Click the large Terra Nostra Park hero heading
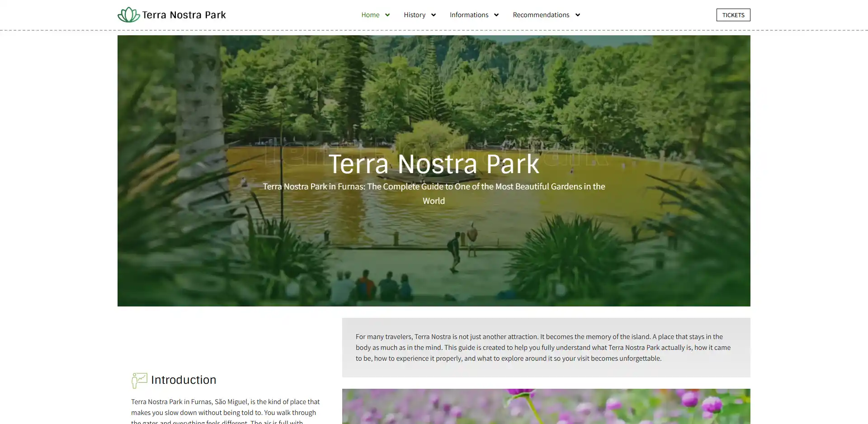 click(x=434, y=164)
